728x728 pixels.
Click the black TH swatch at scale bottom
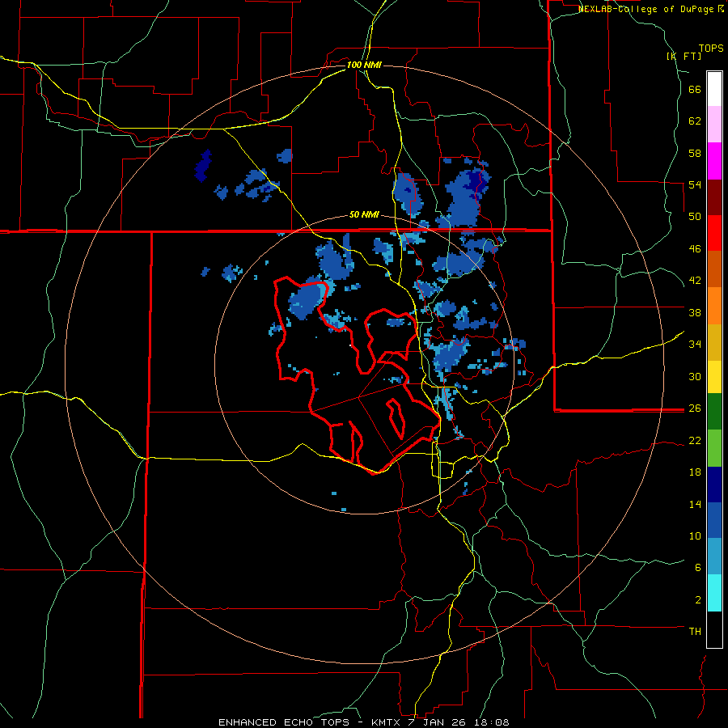[714, 629]
